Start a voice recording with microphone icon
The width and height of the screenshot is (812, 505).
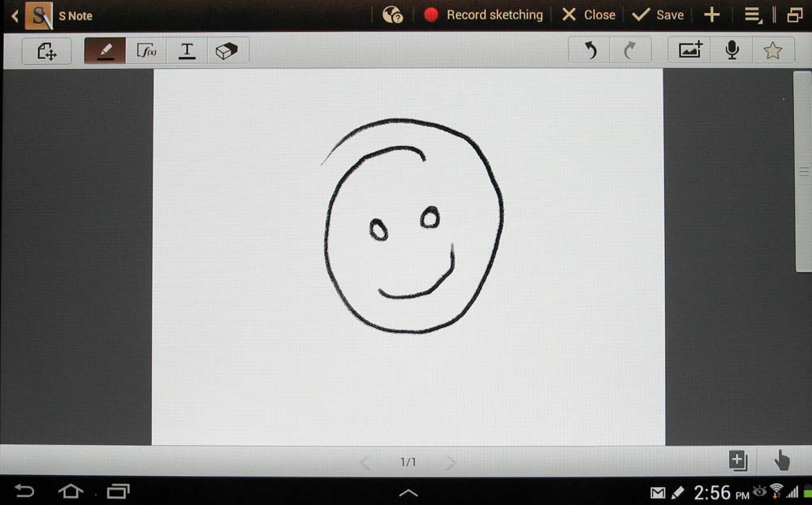[732, 50]
